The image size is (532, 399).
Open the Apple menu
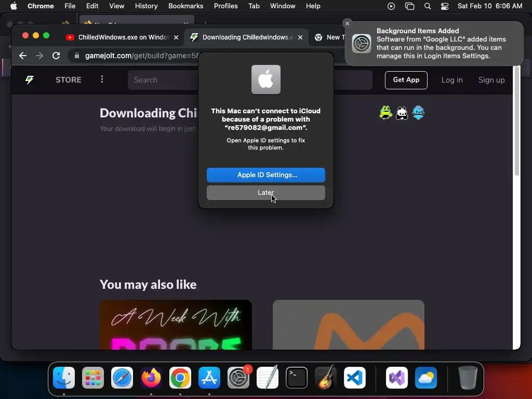[14, 6]
